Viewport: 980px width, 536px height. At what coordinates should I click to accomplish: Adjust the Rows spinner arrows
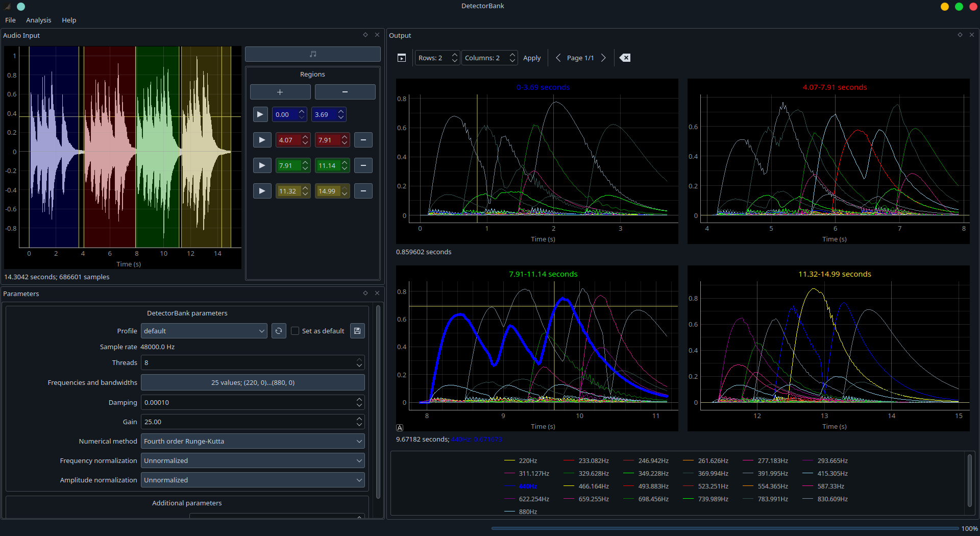pos(454,58)
